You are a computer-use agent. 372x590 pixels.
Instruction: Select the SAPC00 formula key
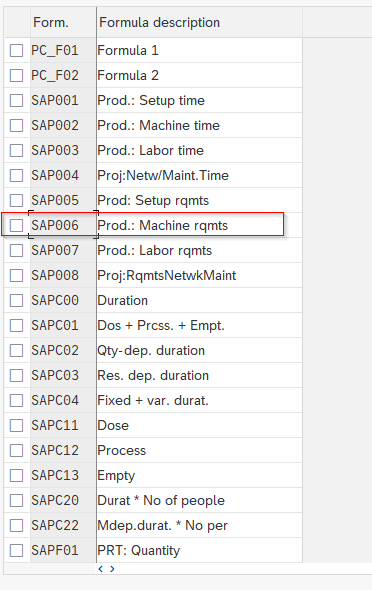(x=63, y=300)
